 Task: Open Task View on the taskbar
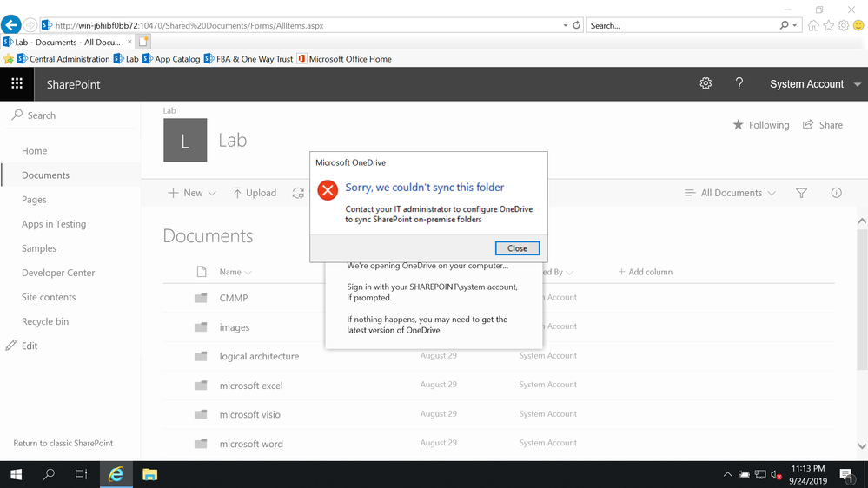[x=81, y=474]
